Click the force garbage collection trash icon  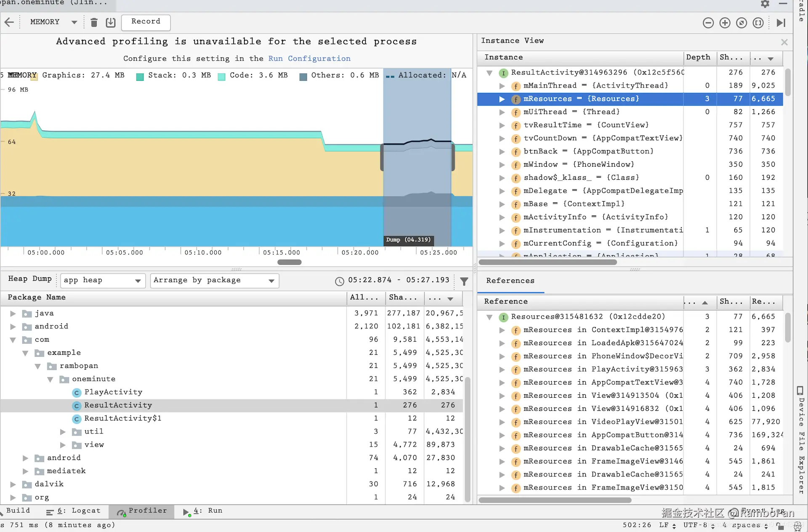pyautogui.click(x=94, y=22)
